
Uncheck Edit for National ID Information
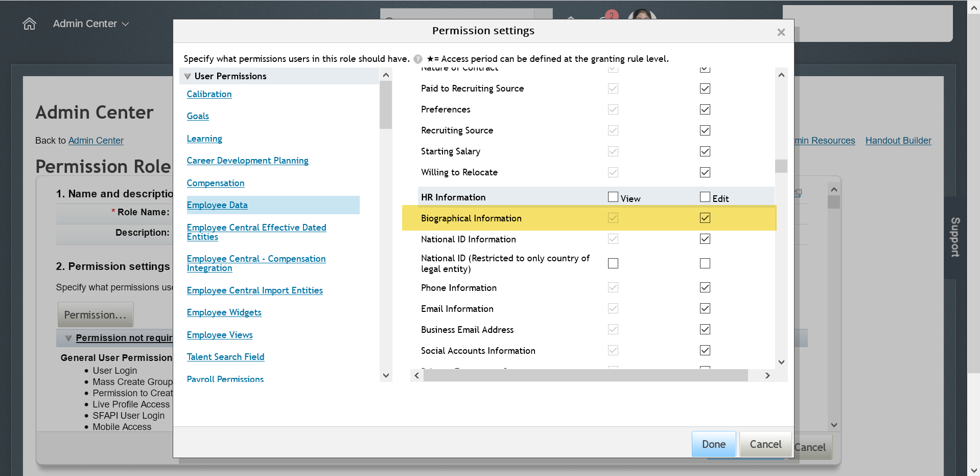click(x=705, y=239)
